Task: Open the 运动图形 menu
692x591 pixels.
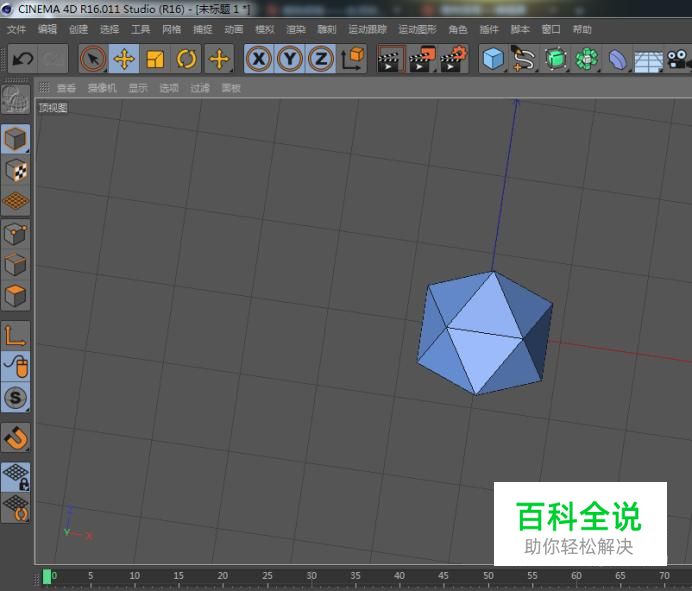Action: point(417,30)
